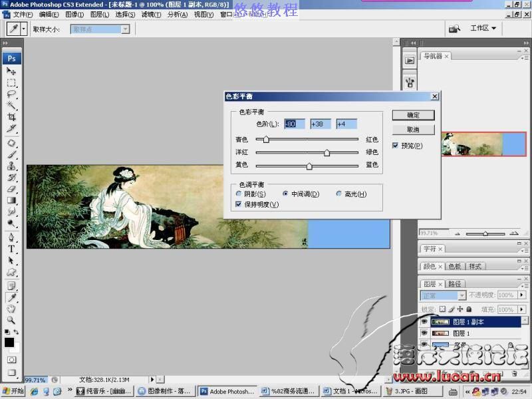
Task: Click the first 色阶 input field showing -80
Action: tap(295, 124)
